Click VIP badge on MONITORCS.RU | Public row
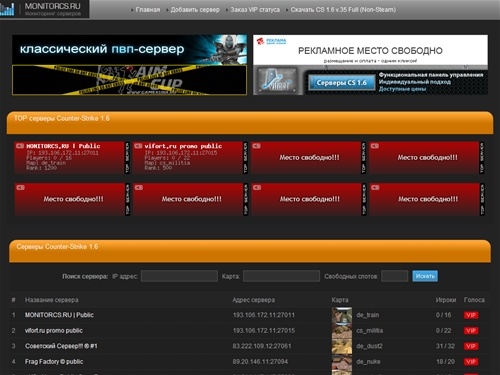Image resolution: width=500 pixels, height=375 pixels. tap(471, 315)
